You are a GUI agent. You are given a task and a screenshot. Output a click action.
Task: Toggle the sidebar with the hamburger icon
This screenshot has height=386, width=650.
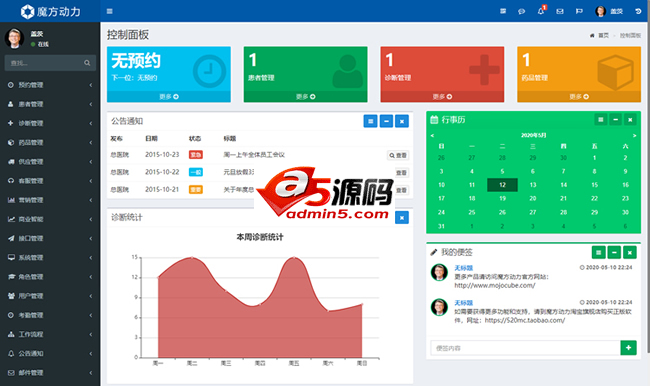point(109,11)
